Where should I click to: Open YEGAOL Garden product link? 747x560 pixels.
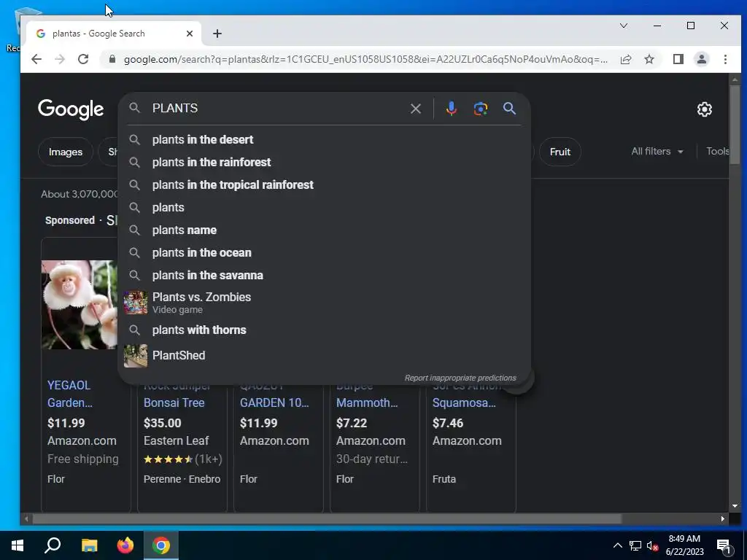tap(70, 394)
